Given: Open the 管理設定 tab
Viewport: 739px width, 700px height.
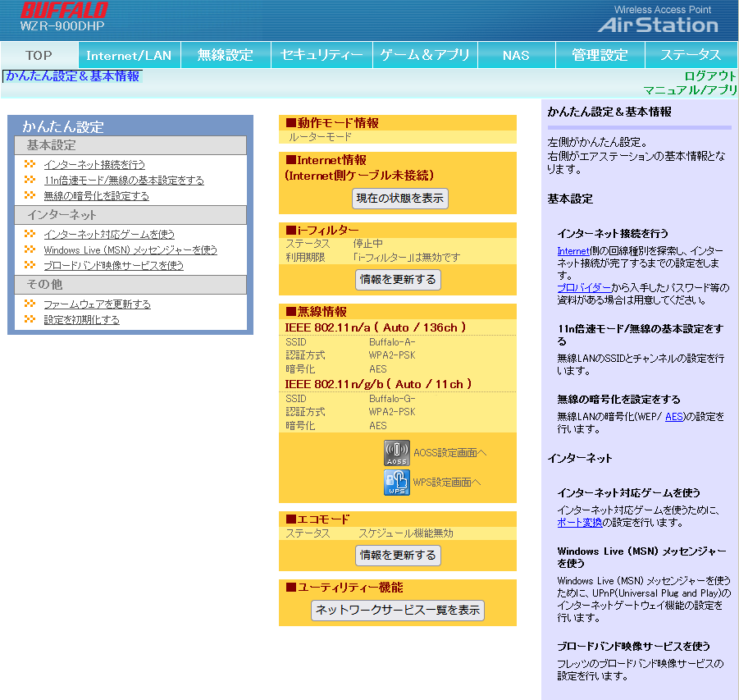Looking at the screenshot, I should pyautogui.click(x=601, y=54).
